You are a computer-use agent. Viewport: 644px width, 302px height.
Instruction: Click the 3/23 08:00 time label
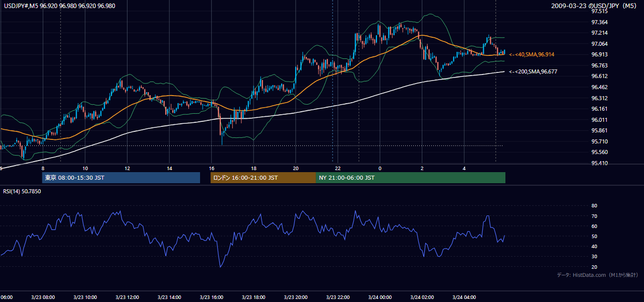43,297
